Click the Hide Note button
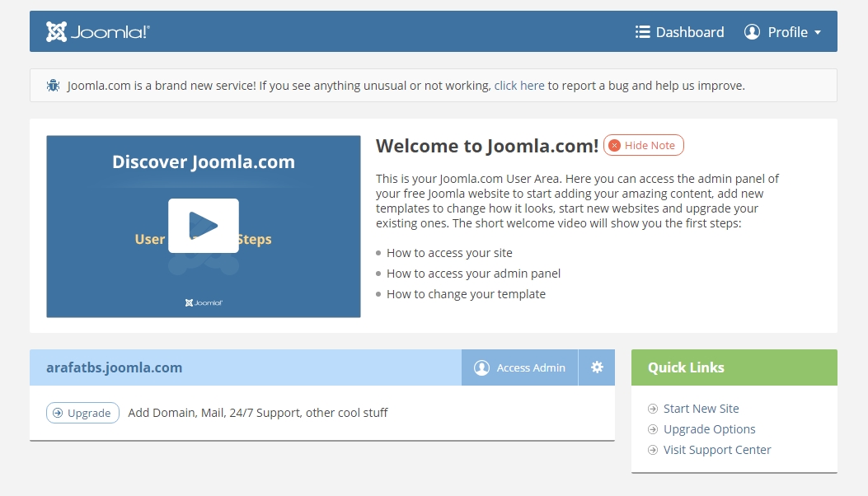The image size is (868, 496). click(643, 146)
